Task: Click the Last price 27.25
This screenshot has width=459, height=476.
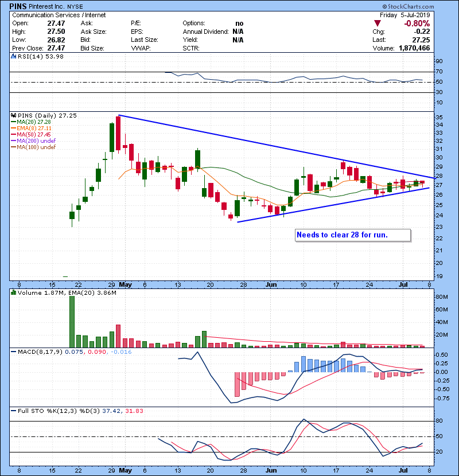Action: click(x=421, y=40)
